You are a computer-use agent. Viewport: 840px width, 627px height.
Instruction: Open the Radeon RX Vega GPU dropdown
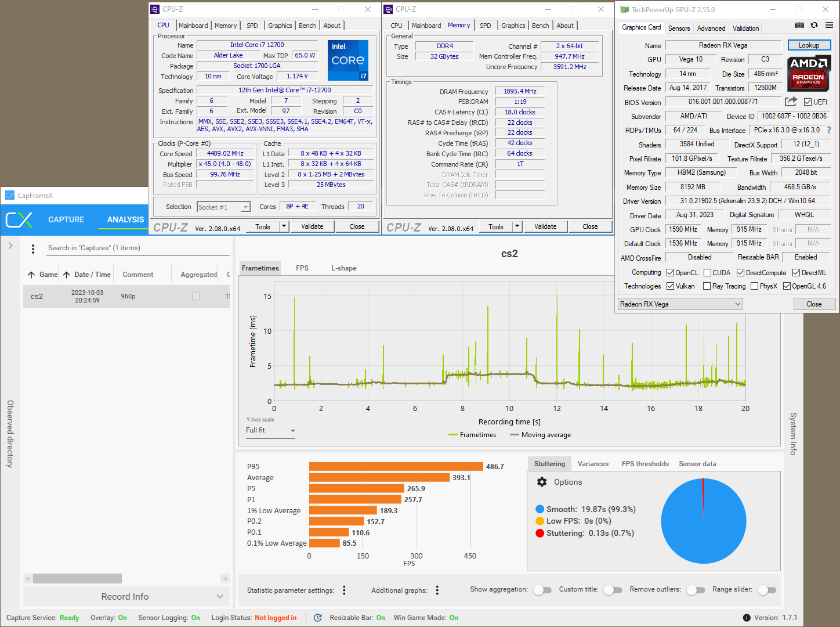(680, 304)
